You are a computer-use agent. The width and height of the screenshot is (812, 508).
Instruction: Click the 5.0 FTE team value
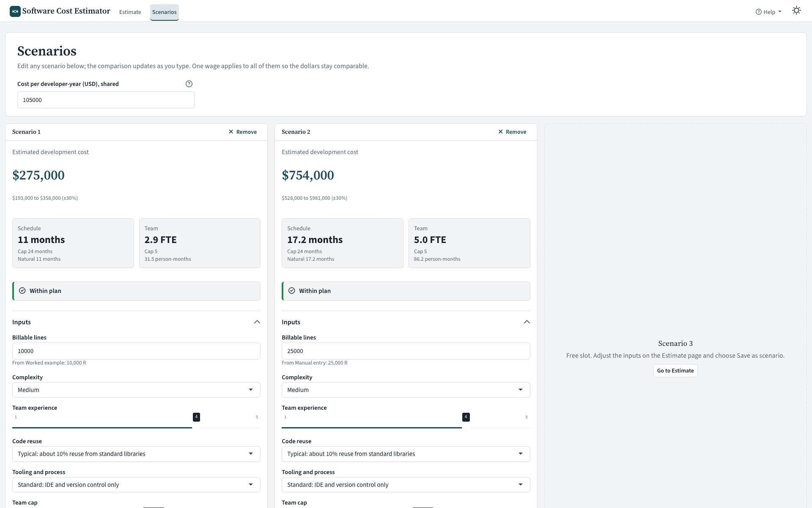430,240
